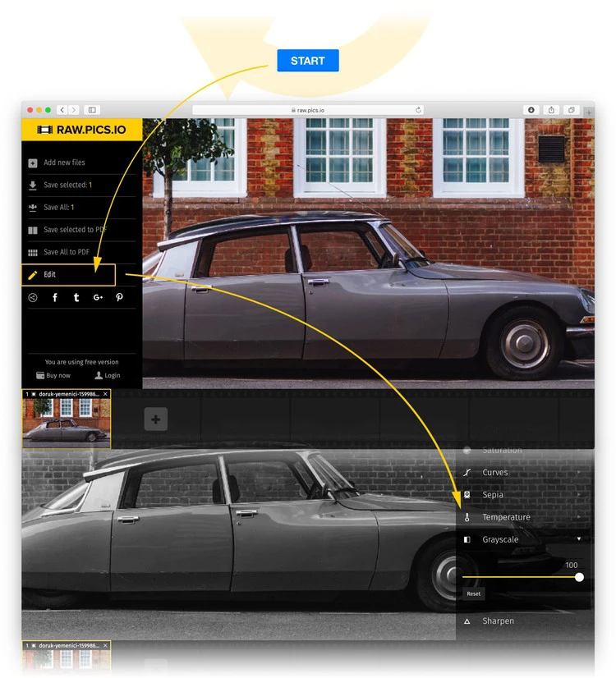Click the Login link

click(108, 375)
